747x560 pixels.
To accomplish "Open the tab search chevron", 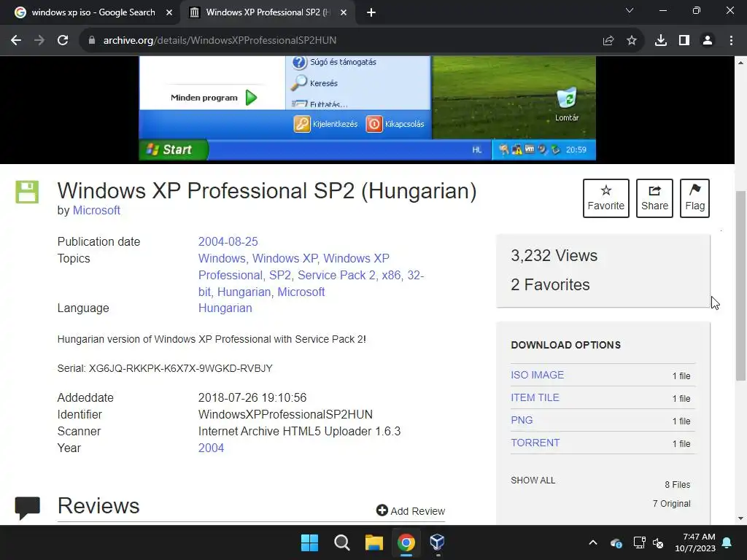I will (x=630, y=10).
